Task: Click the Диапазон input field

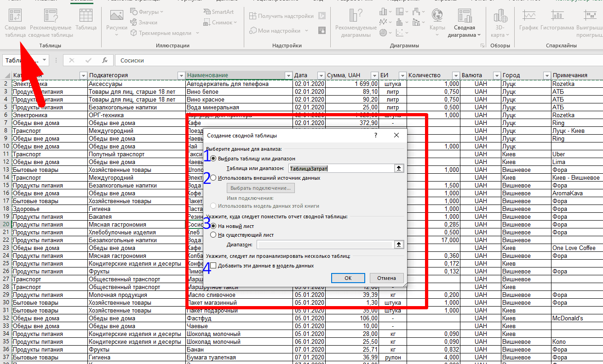Action: point(325,245)
